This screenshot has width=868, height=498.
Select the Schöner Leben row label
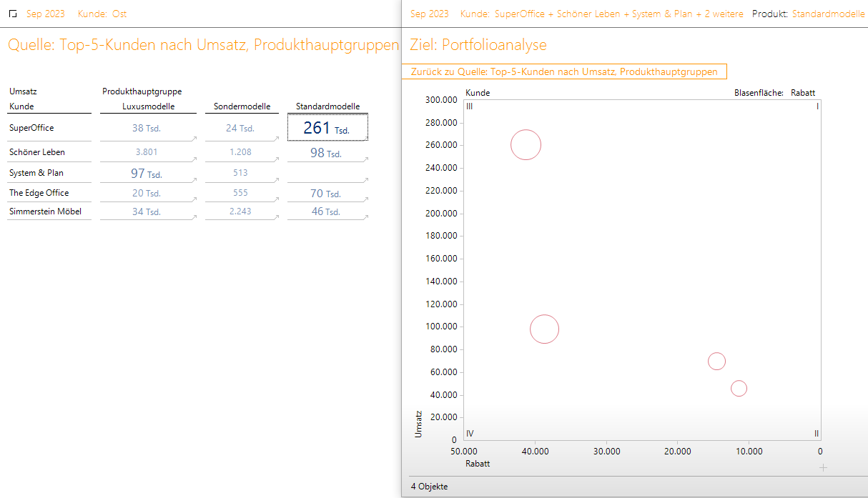[37, 152]
